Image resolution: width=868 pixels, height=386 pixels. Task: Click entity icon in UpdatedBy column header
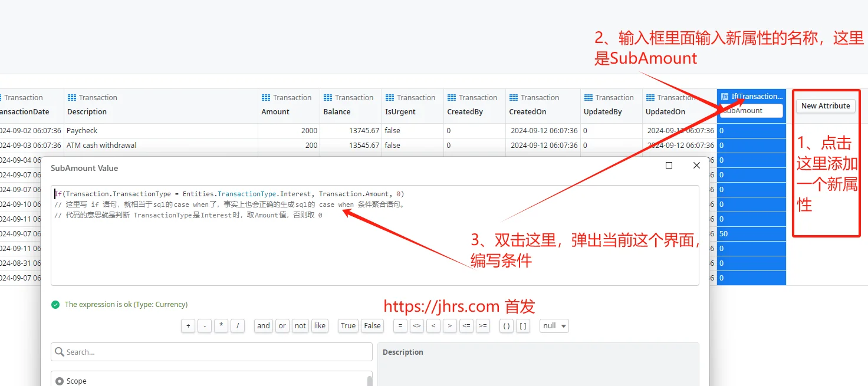(588, 97)
